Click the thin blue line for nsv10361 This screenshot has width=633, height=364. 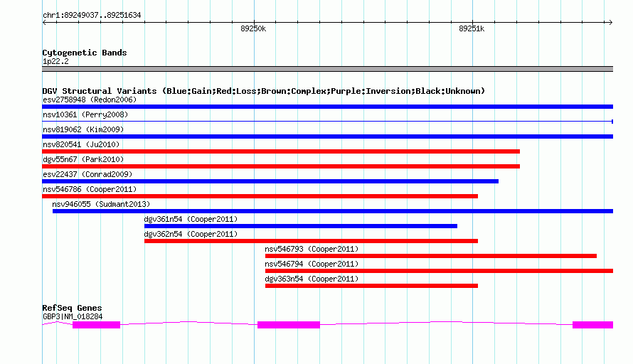click(x=327, y=121)
